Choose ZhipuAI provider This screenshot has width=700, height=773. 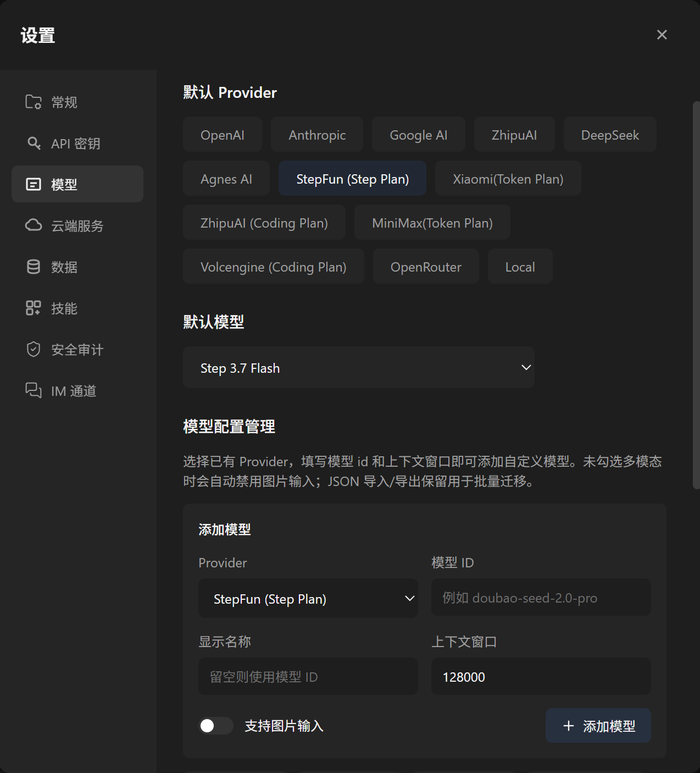tap(514, 135)
